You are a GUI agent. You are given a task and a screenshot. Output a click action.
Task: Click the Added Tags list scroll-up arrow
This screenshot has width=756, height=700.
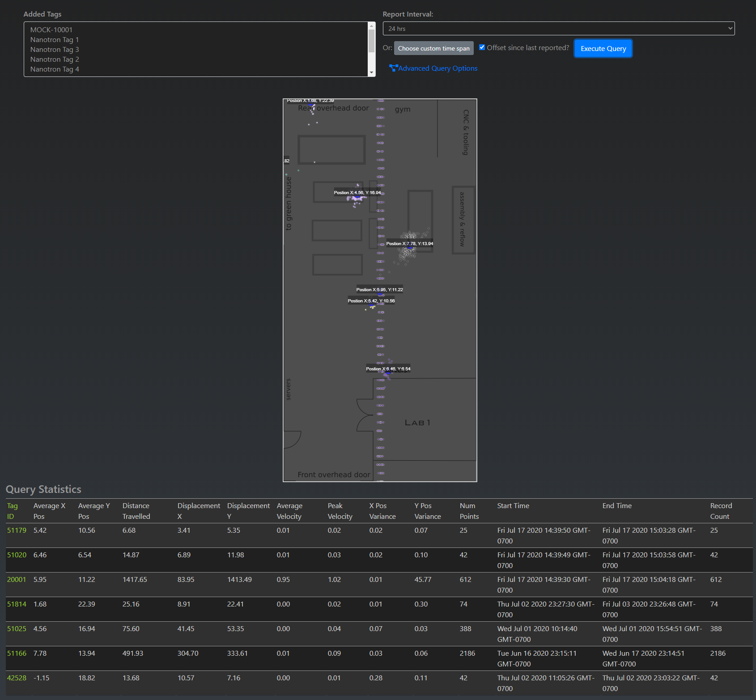(x=371, y=26)
